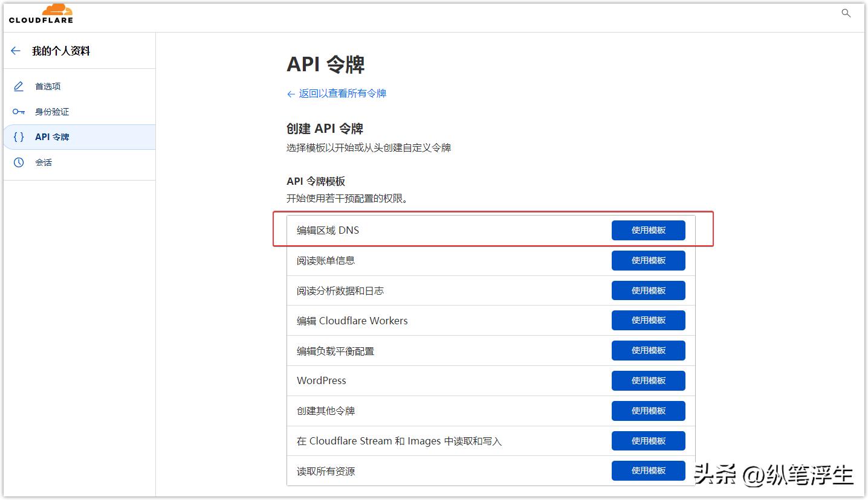Click the curly braces icon next to API 令牌

click(18, 136)
